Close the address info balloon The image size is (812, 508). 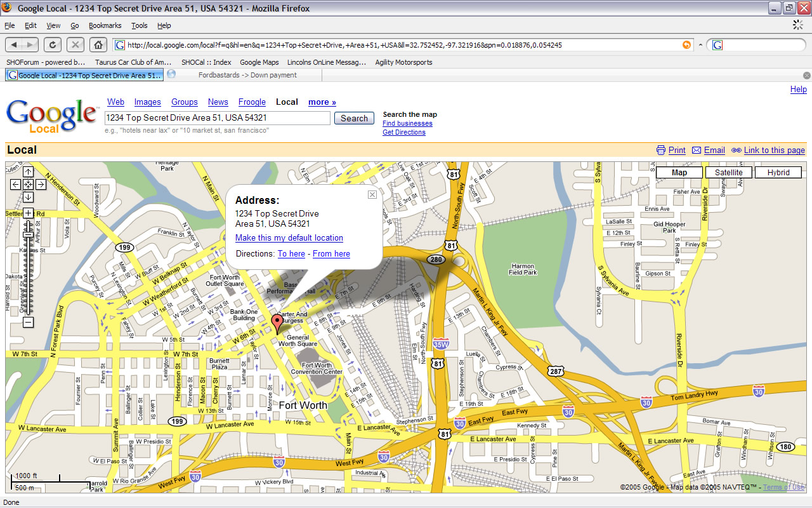click(372, 195)
